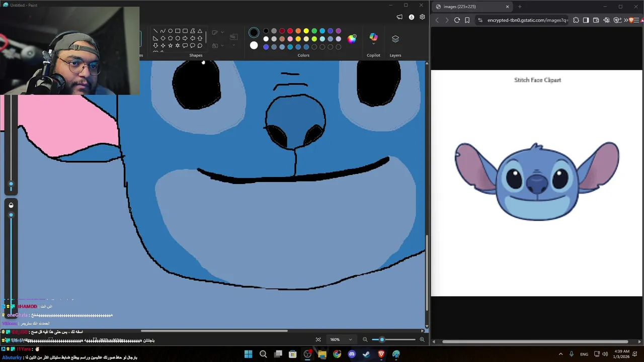Viewport: 644px width, 362px height.
Task: Open Edit colors wheel in Paint
Action: [352, 39]
